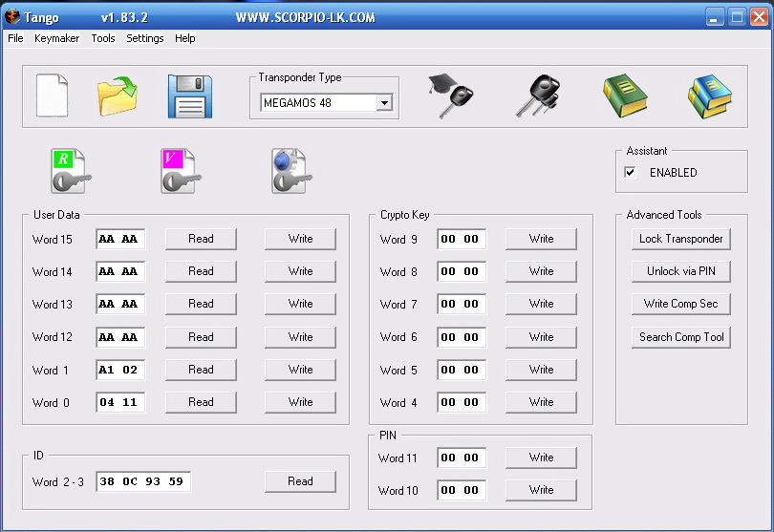This screenshot has width=774, height=532.
Task: Click the Lock Transponder button
Action: pyautogui.click(x=681, y=239)
